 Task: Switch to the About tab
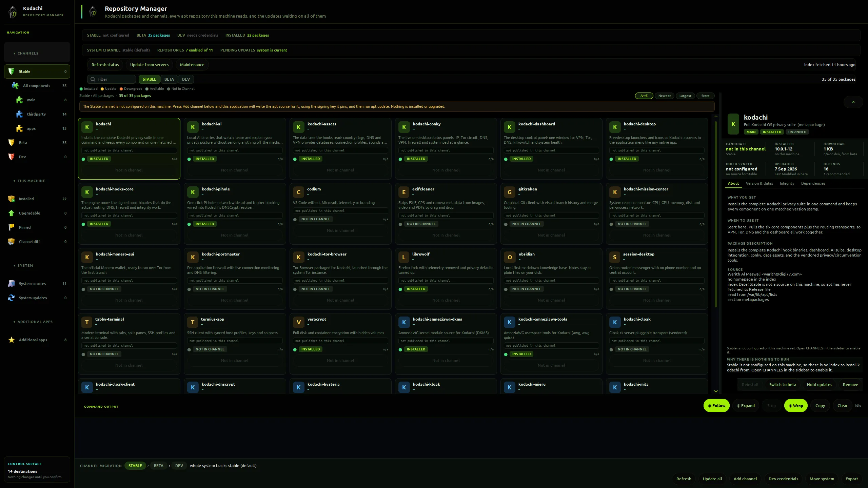[733, 183]
